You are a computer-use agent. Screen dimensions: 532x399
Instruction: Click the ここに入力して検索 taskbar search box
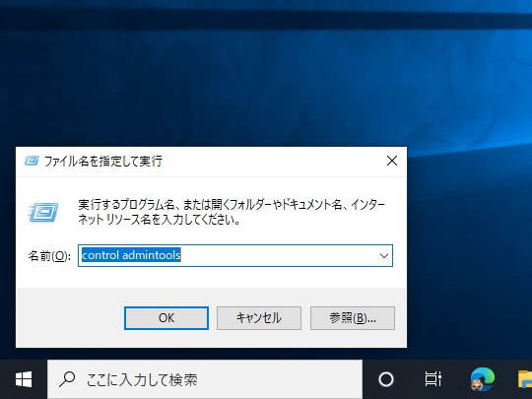[x=205, y=379]
